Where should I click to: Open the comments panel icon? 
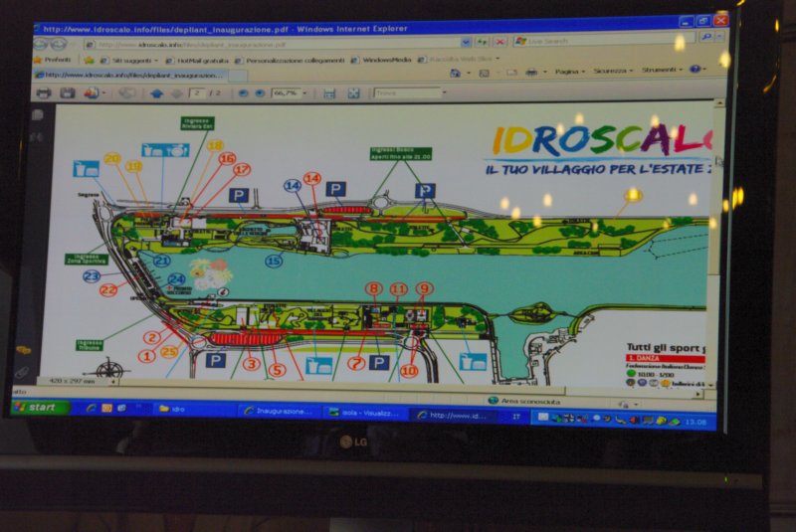24,350
